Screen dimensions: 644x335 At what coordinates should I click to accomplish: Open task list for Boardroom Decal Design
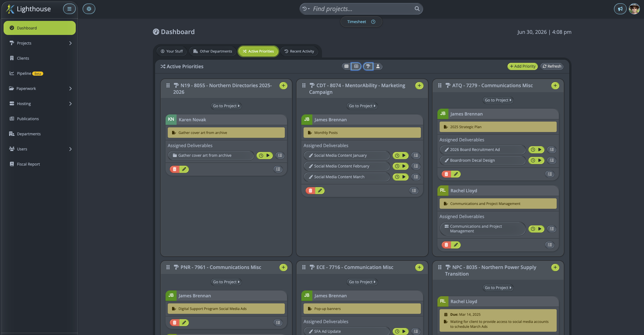pos(552,160)
